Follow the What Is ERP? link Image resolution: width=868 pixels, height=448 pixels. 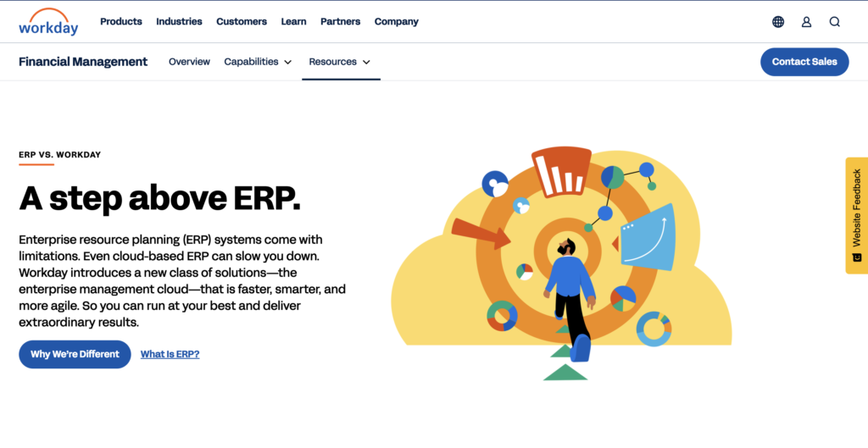(x=170, y=354)
